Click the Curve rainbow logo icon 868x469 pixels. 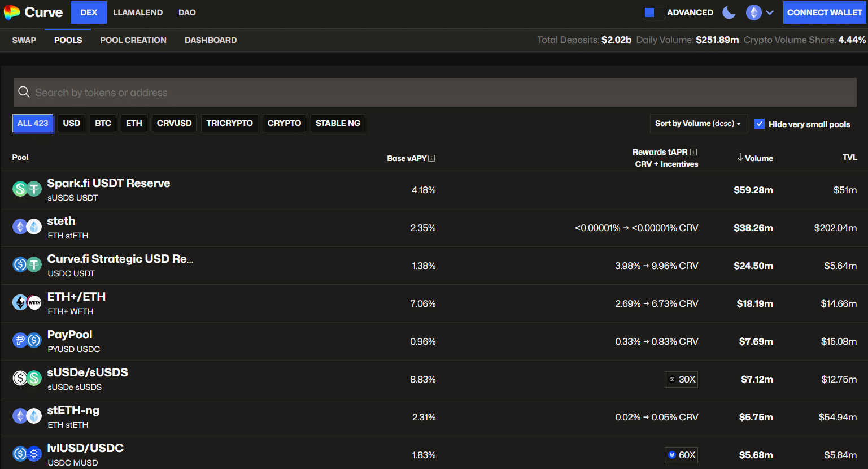(x=12, y=12)
